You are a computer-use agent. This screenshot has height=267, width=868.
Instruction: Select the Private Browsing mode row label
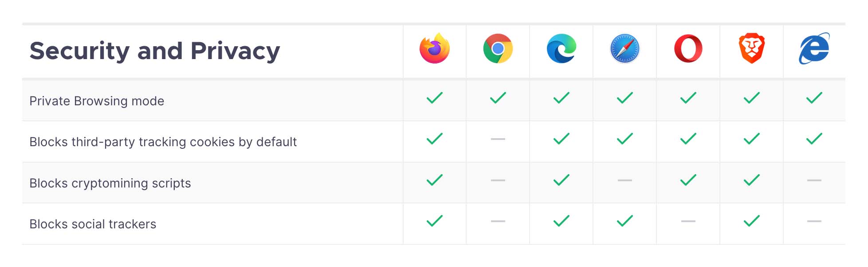coord(97,101)
